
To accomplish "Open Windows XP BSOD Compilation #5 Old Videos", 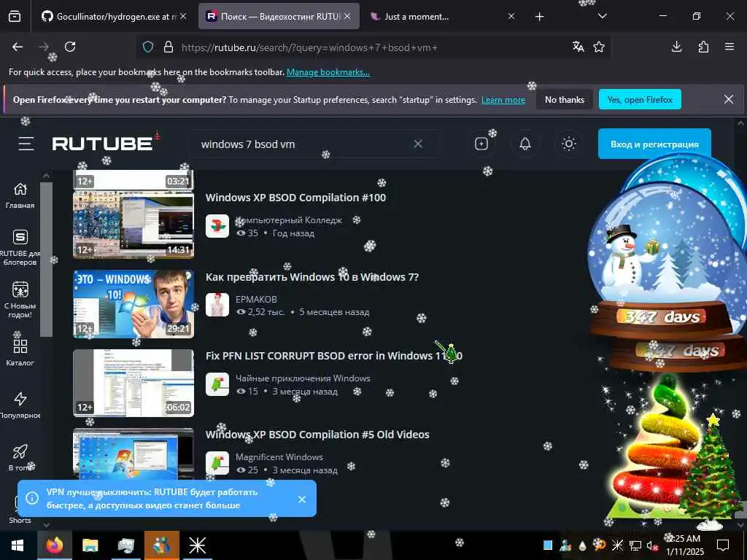I will [317, 435].
